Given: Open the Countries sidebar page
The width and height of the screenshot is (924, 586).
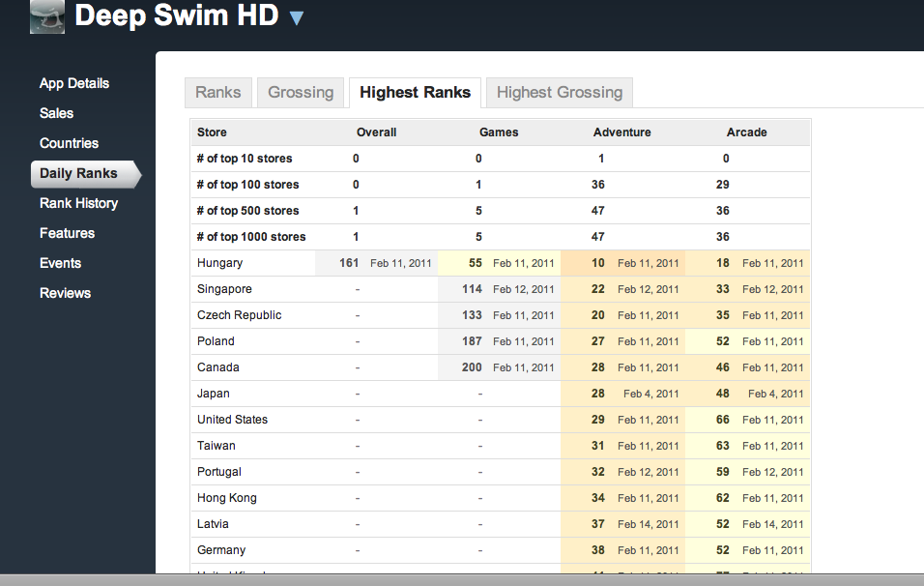Looking at the screenshot, I should [x=69, y=143].
